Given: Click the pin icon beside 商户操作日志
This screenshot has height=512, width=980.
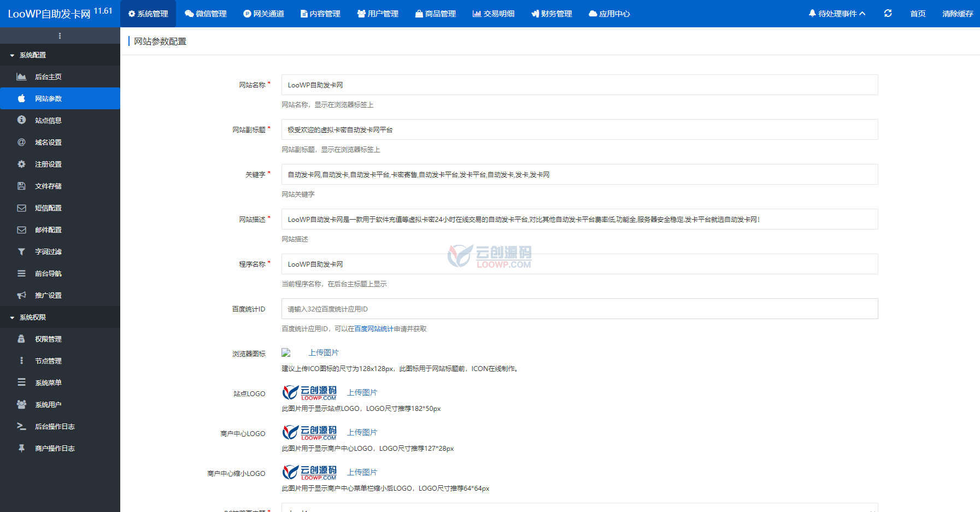Looking at the screenshot, I should point(21,448).
